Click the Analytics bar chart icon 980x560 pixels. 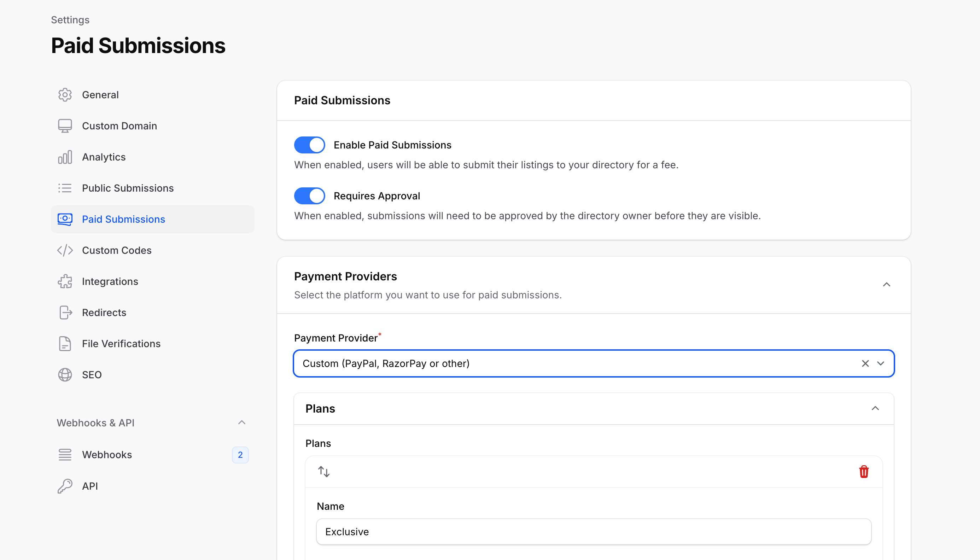coord(65,157)
